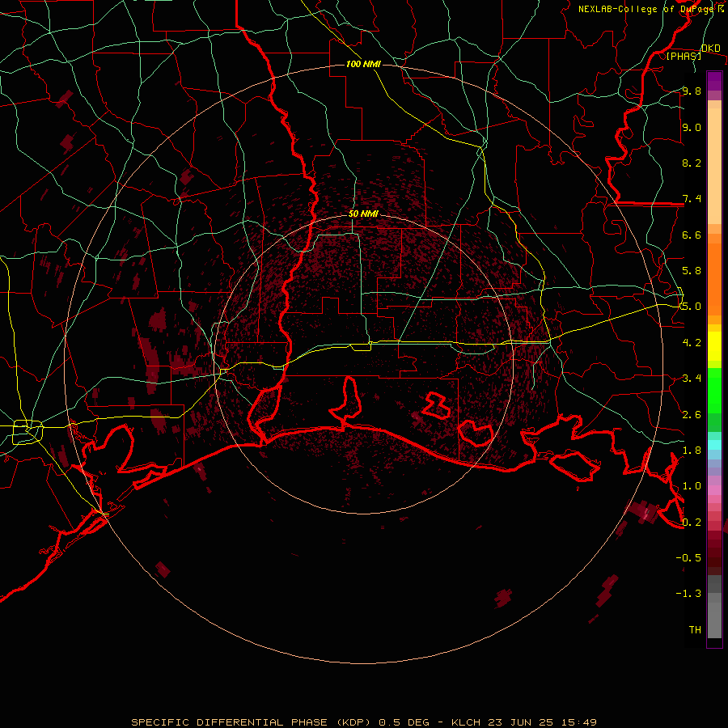The width and height of the screenshot is (728, 728).
Task: Click the DKD label above the scale
Action: click(x=711, y=49)
